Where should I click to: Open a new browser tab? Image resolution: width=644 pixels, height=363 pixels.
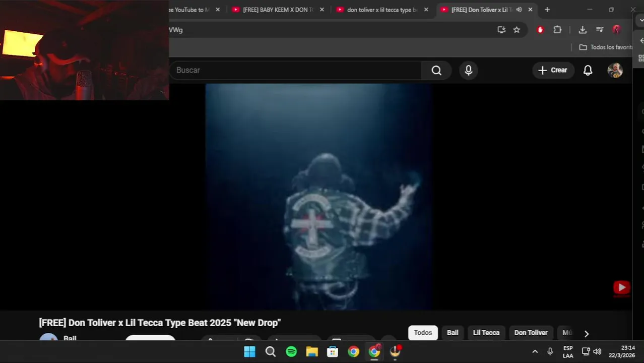547,10
